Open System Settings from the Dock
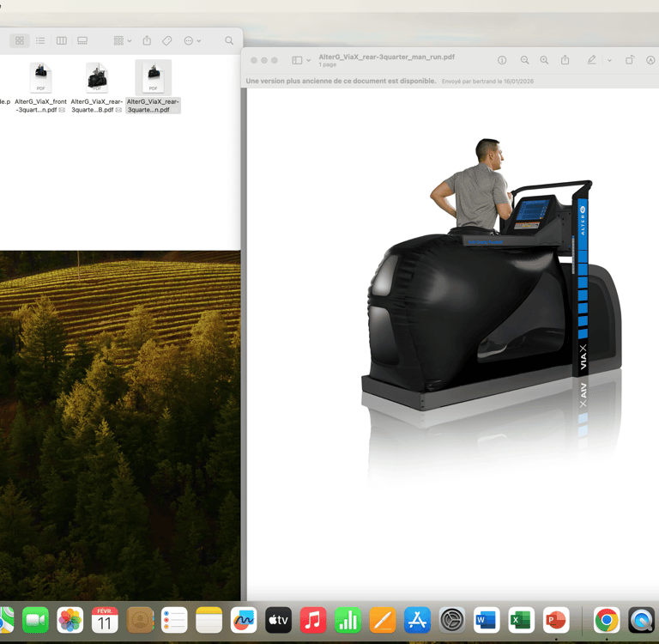This screenshot has height=644, width=659. coord(452,620)
